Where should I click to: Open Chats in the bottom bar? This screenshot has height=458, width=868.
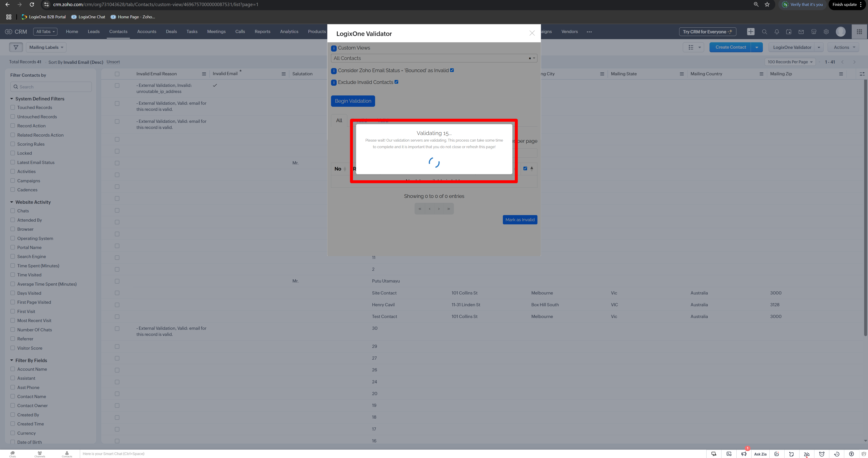(x=12, y=454)
